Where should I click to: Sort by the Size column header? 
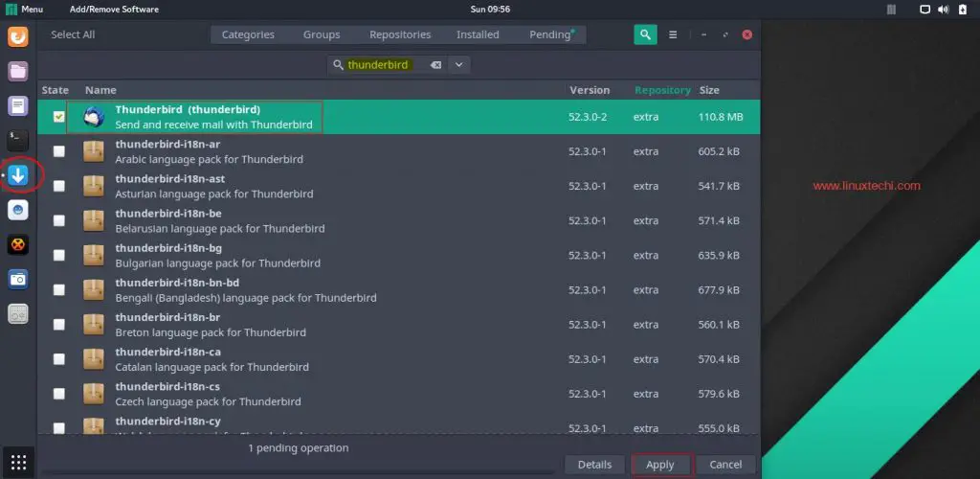pos(709,90)
